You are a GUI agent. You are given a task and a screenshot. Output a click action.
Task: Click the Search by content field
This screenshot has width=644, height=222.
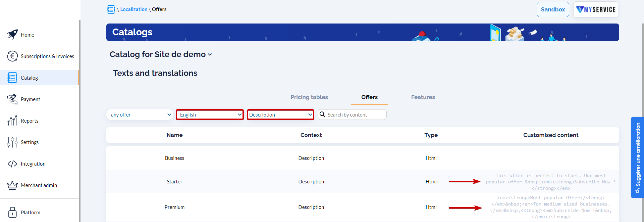(352, 115)
